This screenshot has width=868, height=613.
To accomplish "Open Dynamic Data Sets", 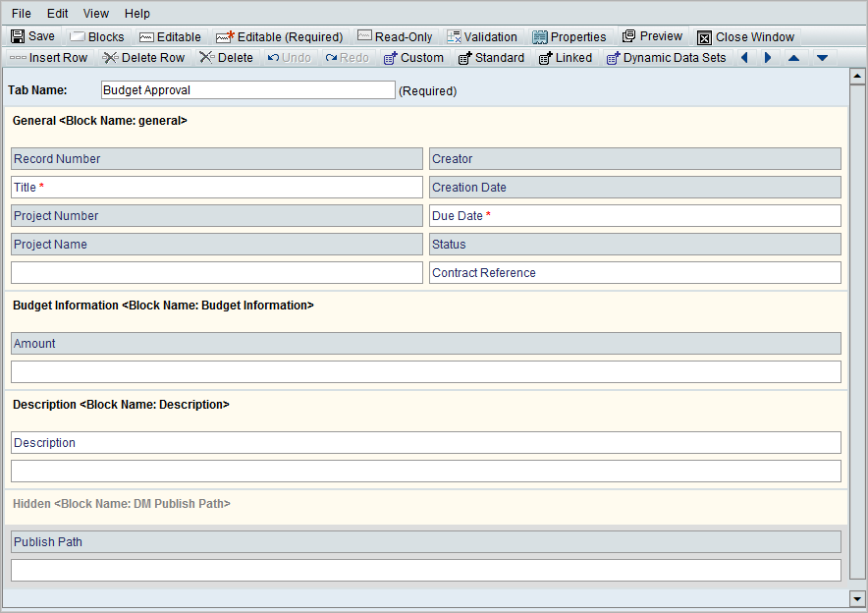I will tap(666, 57).
